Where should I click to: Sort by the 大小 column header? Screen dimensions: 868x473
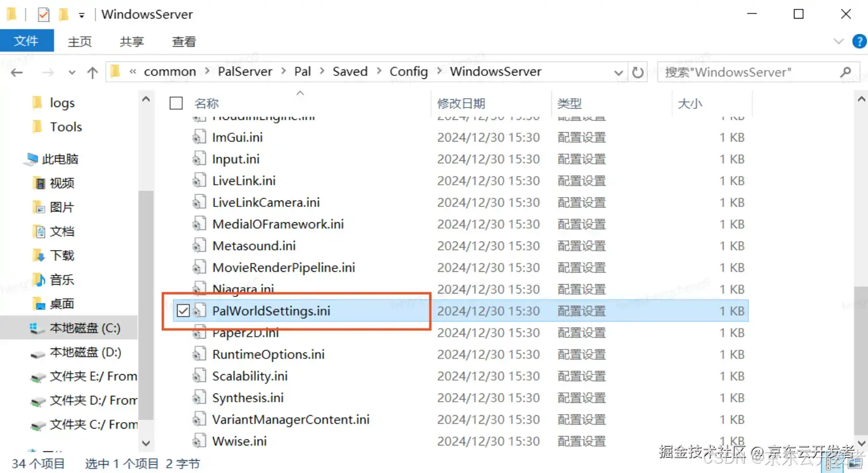click(690, 103)
